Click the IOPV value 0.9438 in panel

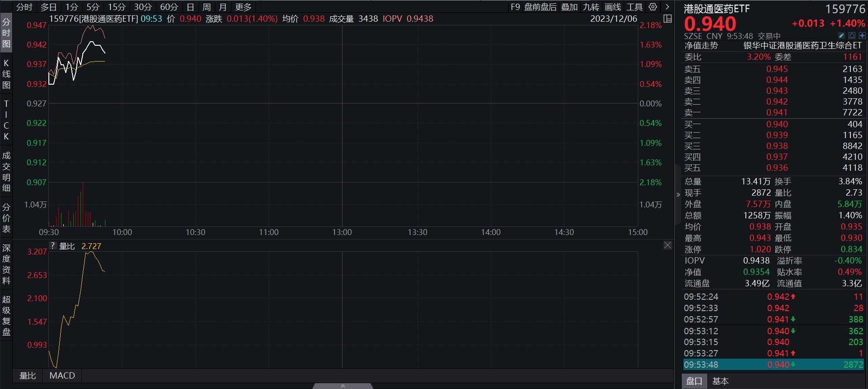[756, 260]
